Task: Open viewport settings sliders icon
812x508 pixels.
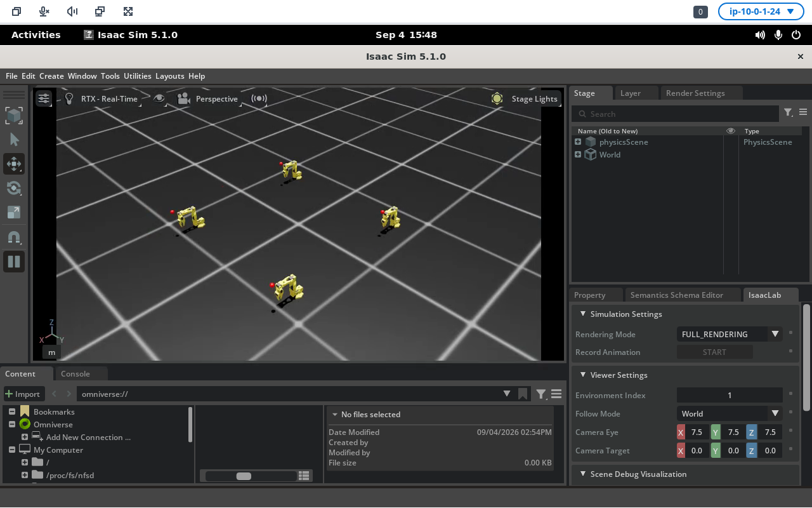Action: [44, 98]
